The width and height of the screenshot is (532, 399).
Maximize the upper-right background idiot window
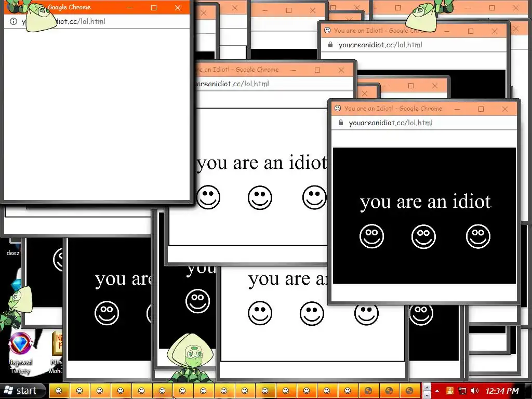coord(471,31)
